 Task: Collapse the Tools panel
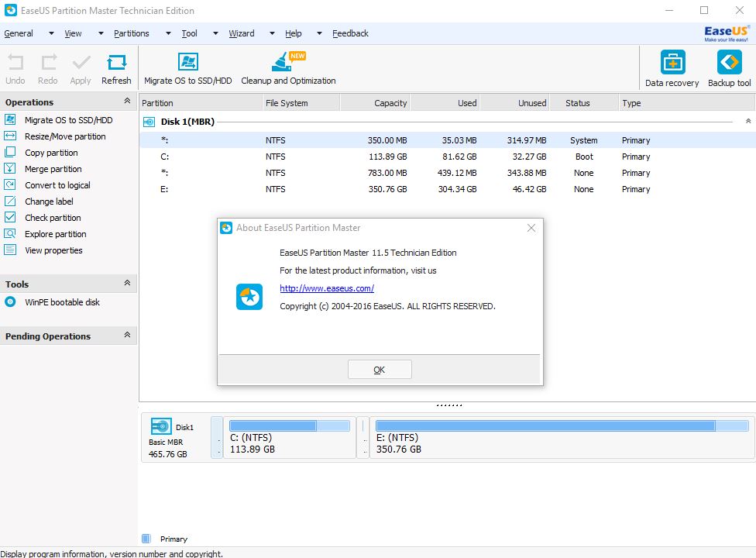(127, 283)
